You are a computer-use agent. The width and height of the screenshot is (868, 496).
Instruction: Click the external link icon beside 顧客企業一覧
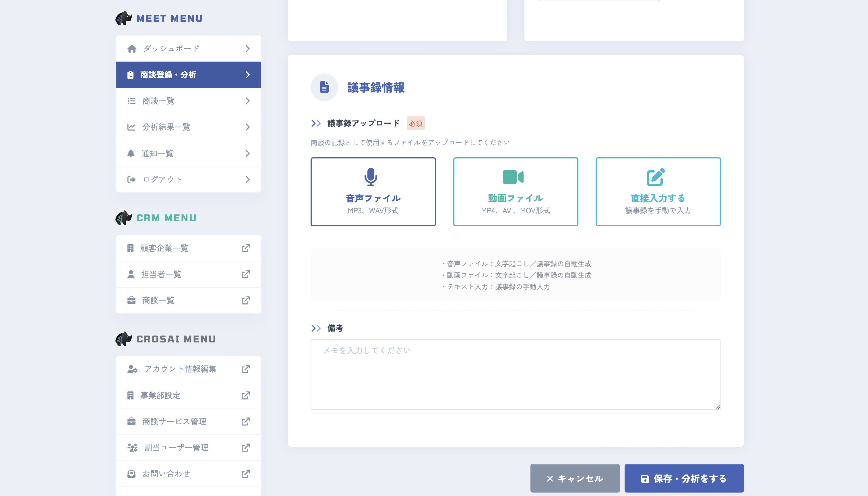click(246, 248)
